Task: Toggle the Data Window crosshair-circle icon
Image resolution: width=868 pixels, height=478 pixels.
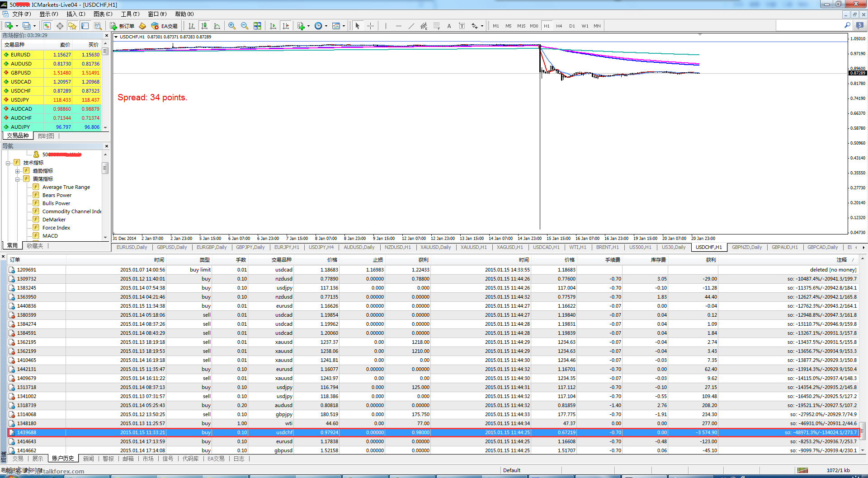Action: click(60, 26)
